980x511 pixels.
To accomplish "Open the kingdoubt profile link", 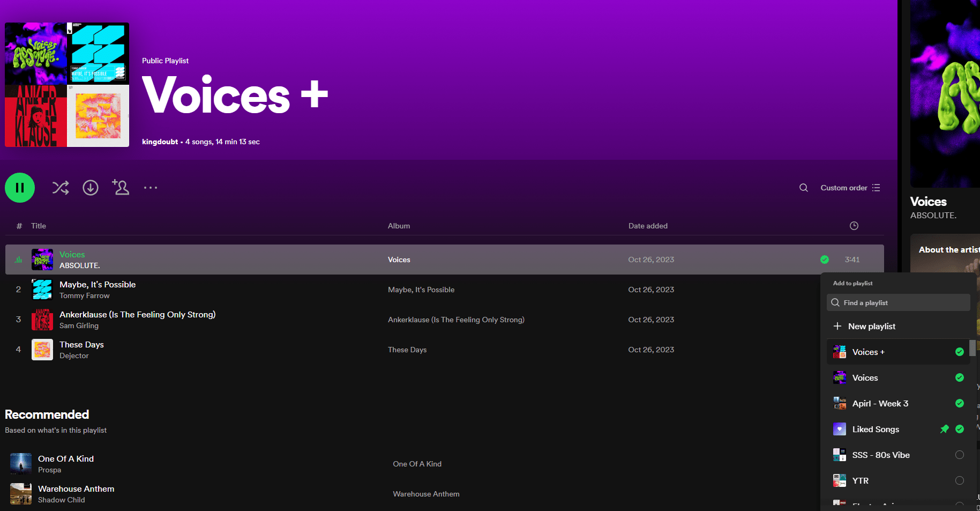I will click(160, 142).
